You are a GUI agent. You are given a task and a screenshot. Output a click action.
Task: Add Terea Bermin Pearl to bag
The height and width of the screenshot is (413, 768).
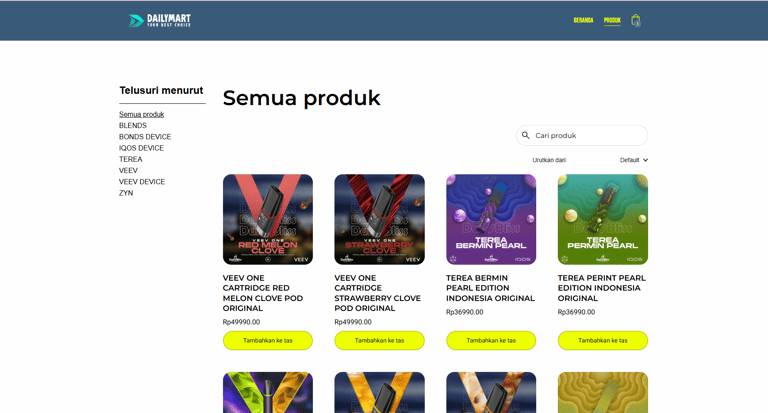(490, 340)
